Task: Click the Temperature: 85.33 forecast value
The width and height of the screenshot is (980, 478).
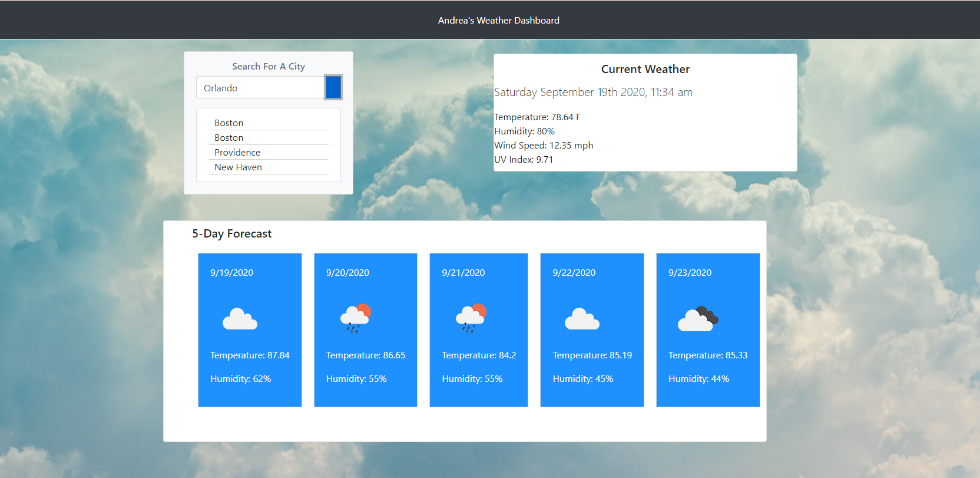Action: tap(708, 355)
